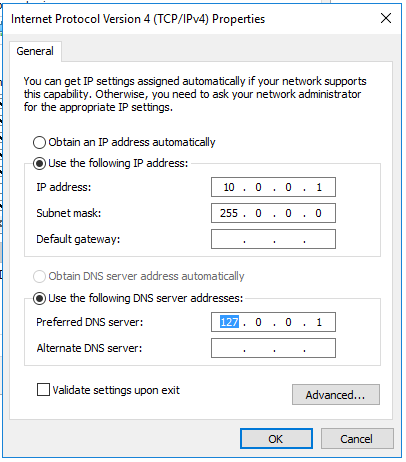Click the third octet of Preferred DNS server

point(288,322)
